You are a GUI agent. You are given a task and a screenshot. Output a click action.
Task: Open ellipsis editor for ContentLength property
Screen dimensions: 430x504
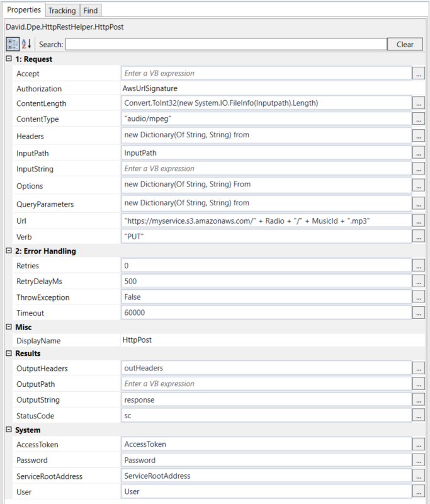pos(419,103)
